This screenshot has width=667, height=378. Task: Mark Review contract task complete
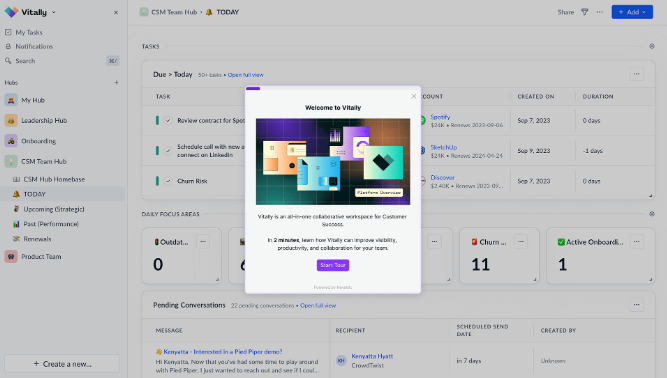pyautogui.click(x=168, y=121)
